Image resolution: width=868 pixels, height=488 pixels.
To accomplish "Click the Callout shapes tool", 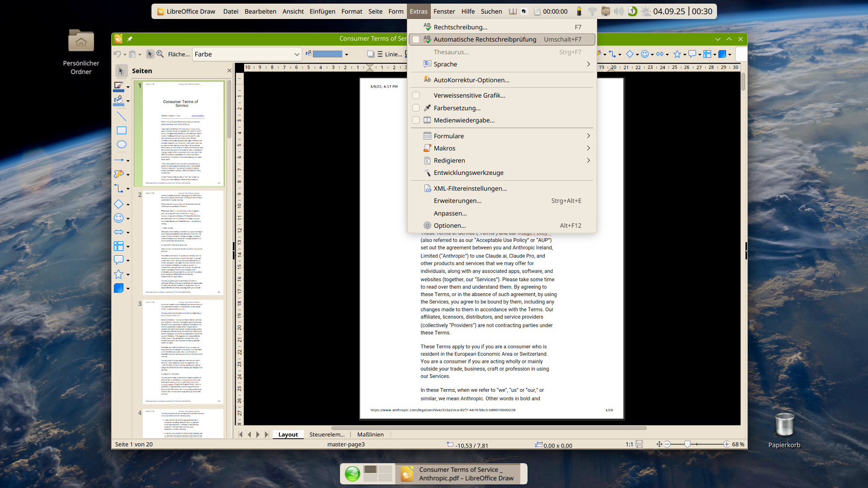I will click(x=118, y=260).
